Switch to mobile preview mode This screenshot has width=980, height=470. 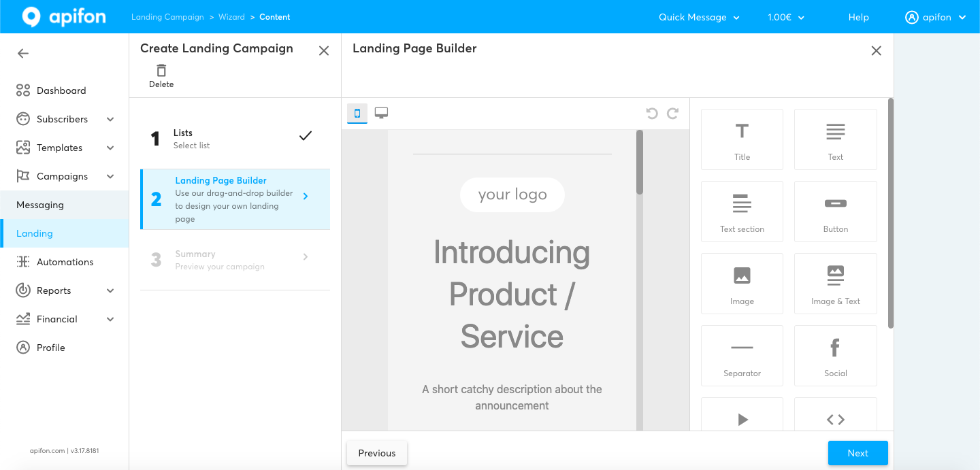coord(357,114)
